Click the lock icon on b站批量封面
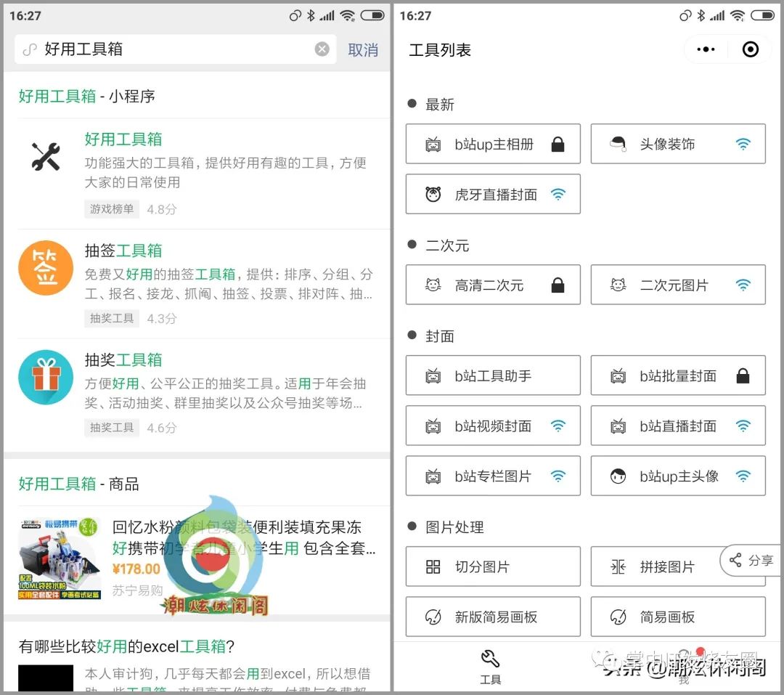The image size is (784, 695). (x=743, y=375)
